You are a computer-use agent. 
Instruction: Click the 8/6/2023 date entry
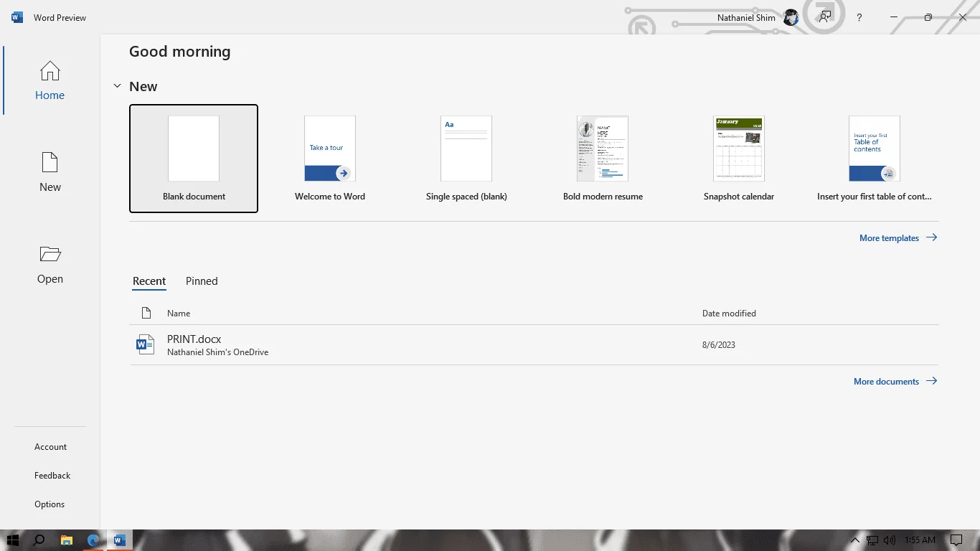(x=719, y=345)
